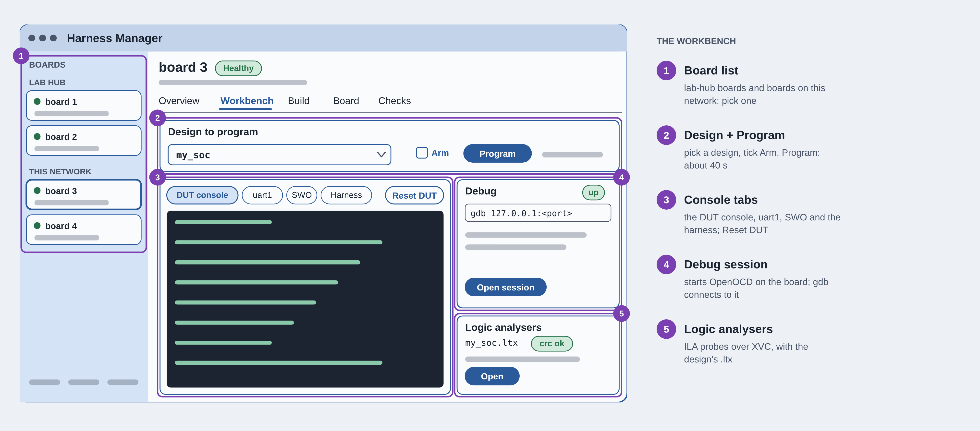The image size is (980, 431).
Task: Click the green status dot of board 4
Action: (37, 226)
